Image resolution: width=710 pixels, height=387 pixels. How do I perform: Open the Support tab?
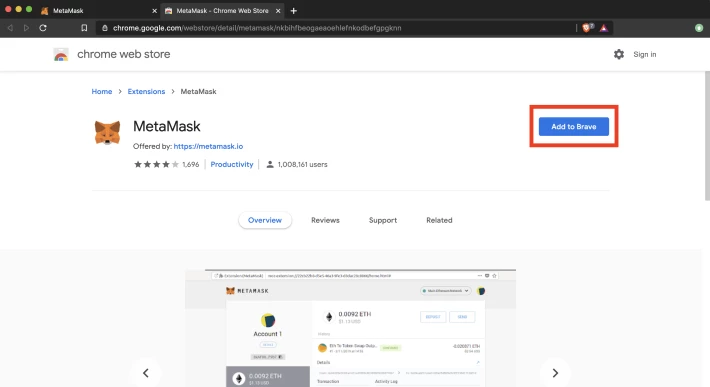383,220
